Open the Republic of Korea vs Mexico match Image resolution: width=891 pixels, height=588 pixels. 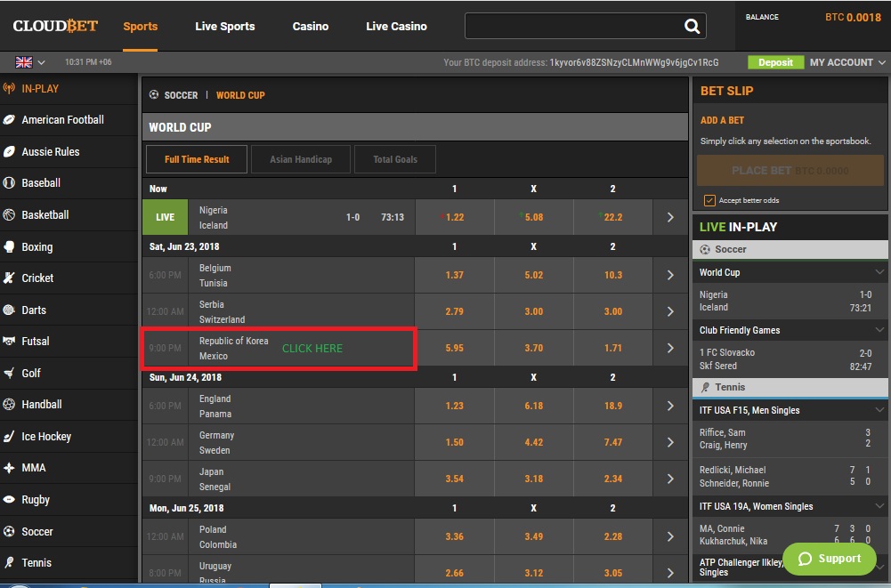pyautogui.click(x=279, y=348)
